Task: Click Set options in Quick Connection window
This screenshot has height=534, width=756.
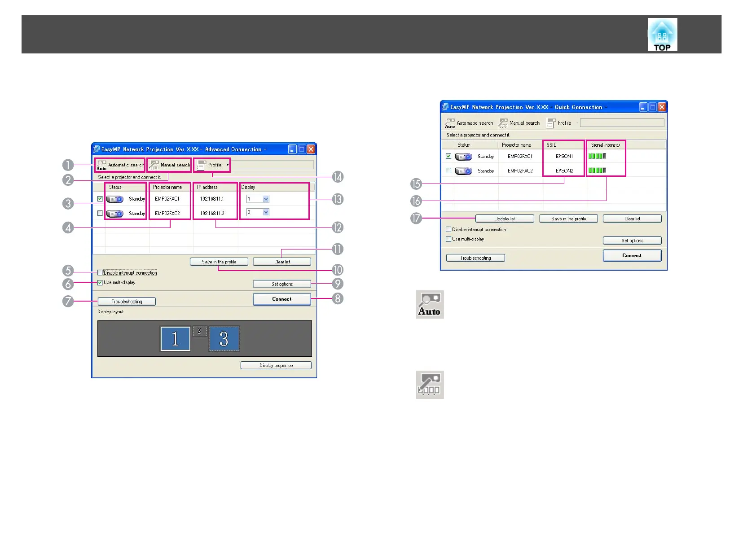Action: 632,241
